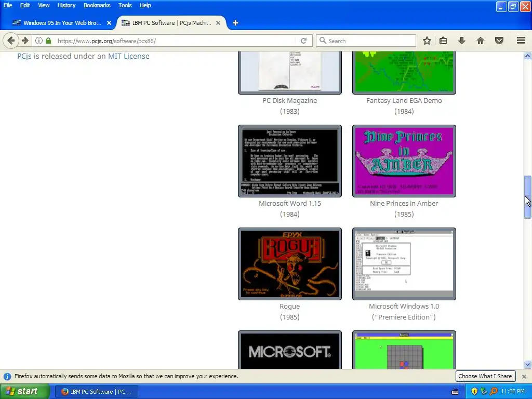Open the Tools menu

coord(125,5)
